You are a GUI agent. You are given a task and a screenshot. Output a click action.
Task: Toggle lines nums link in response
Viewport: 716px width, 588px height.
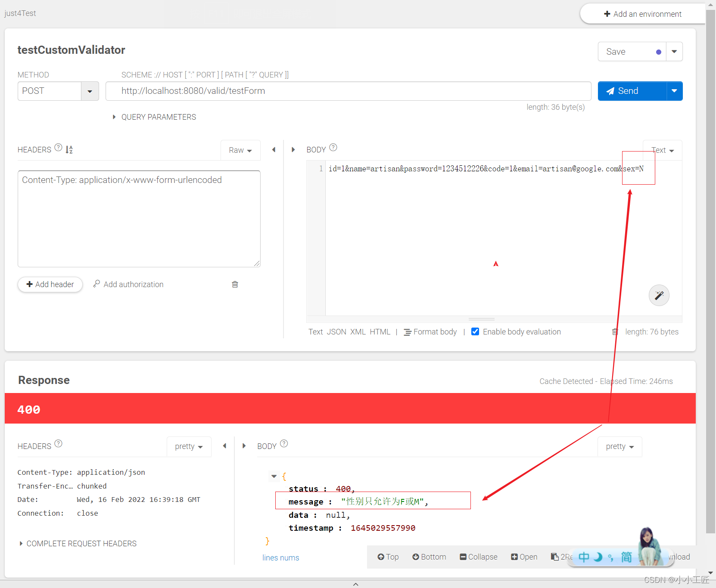pos(281,558)
